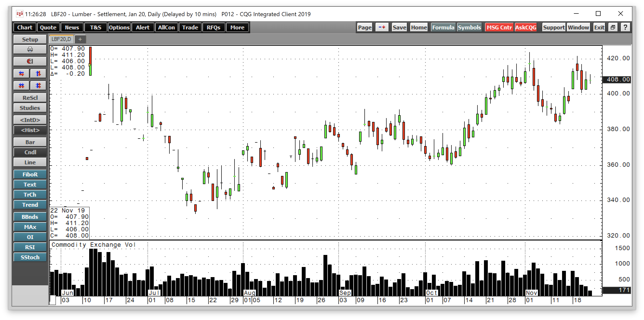Add a new chart tab with plus

(x=80, y=39)
